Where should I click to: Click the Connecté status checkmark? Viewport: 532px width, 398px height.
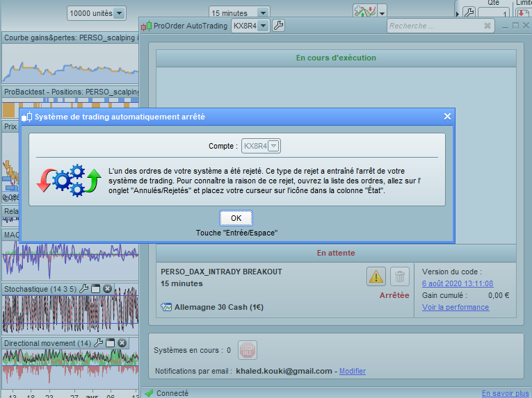(149, 393)
